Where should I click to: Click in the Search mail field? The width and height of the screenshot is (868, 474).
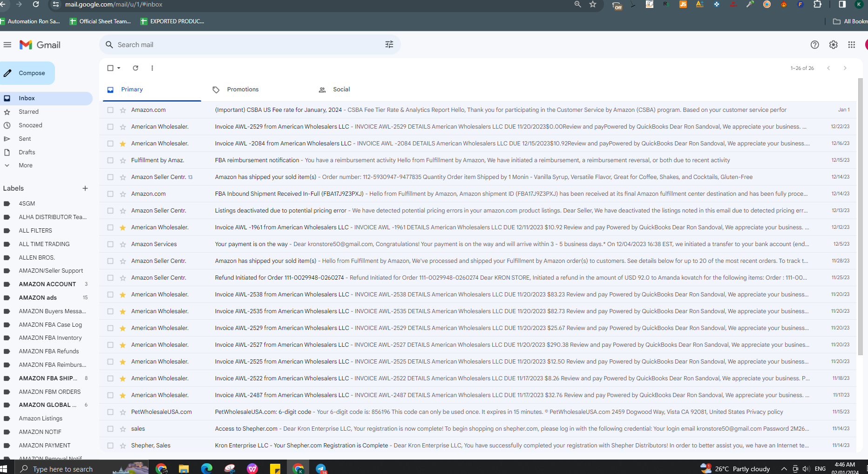coord(249,45)
